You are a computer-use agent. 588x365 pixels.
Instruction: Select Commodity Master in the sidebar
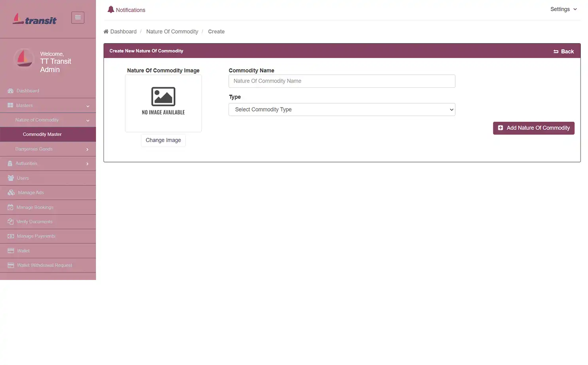pos(42,134)
